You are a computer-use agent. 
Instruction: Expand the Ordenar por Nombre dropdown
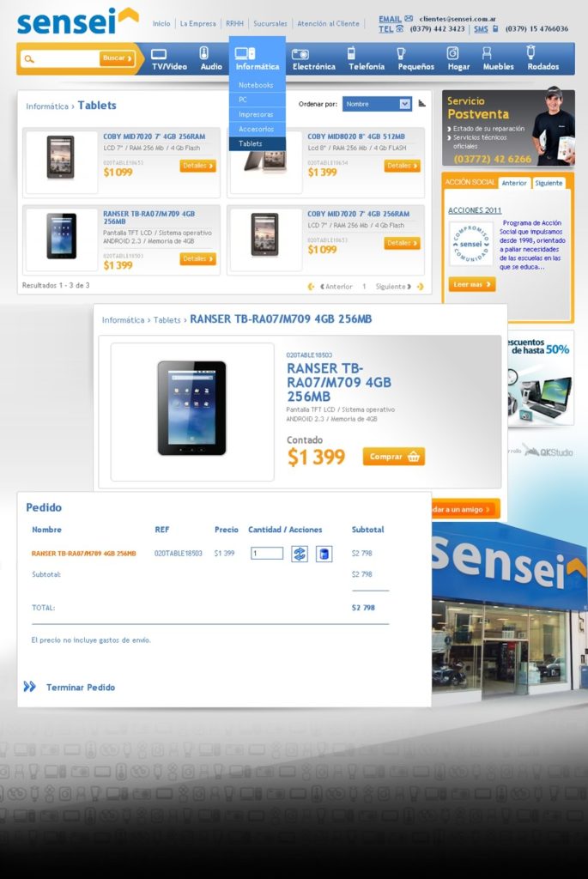tap(377, 104)
